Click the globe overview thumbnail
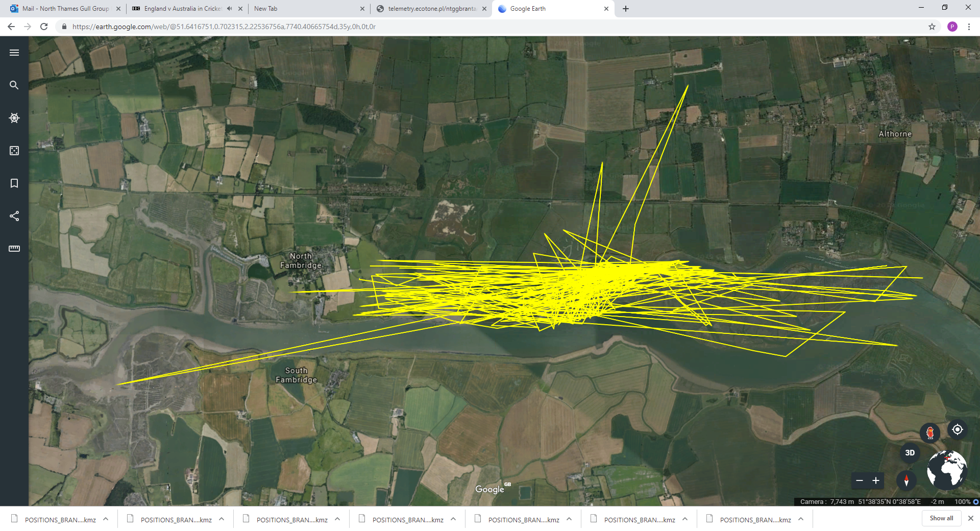Image resolution: width=980 pixels, height=531 pixels. 947,470
